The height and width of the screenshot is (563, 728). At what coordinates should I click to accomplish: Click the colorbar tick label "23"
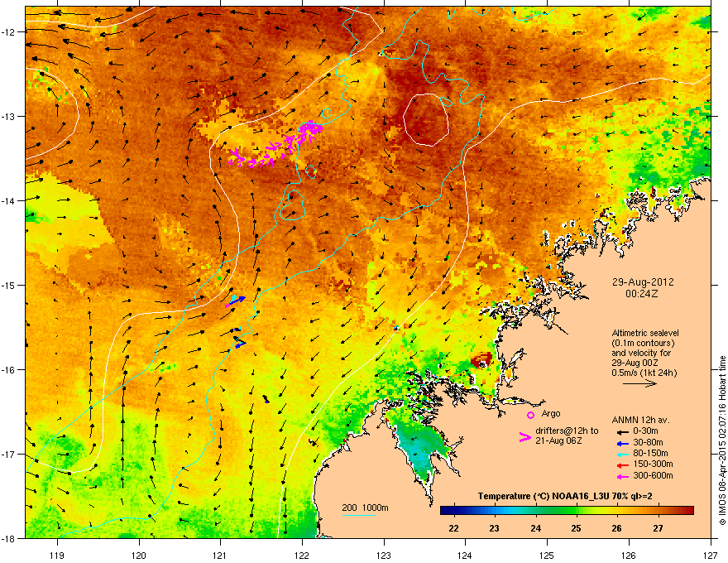click(x=495, y=528)
